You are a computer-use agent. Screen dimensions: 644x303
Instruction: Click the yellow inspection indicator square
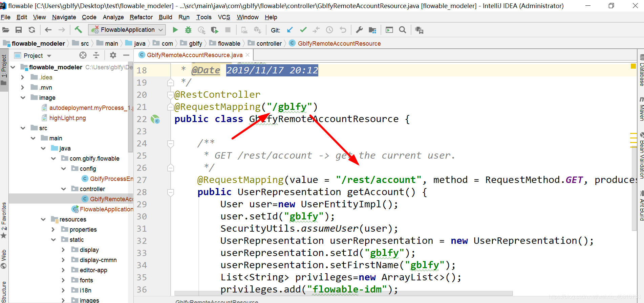[x=633, y=66]
